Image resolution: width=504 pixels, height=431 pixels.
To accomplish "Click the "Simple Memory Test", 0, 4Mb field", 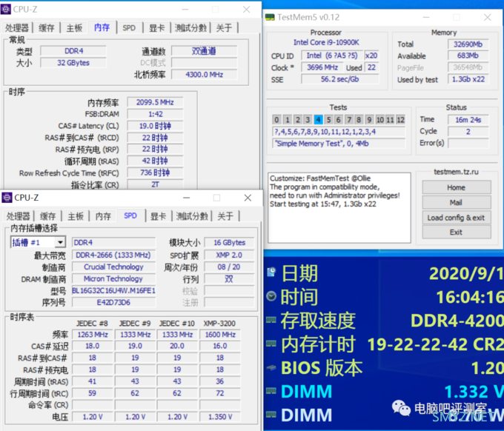I will pos(339,143).
